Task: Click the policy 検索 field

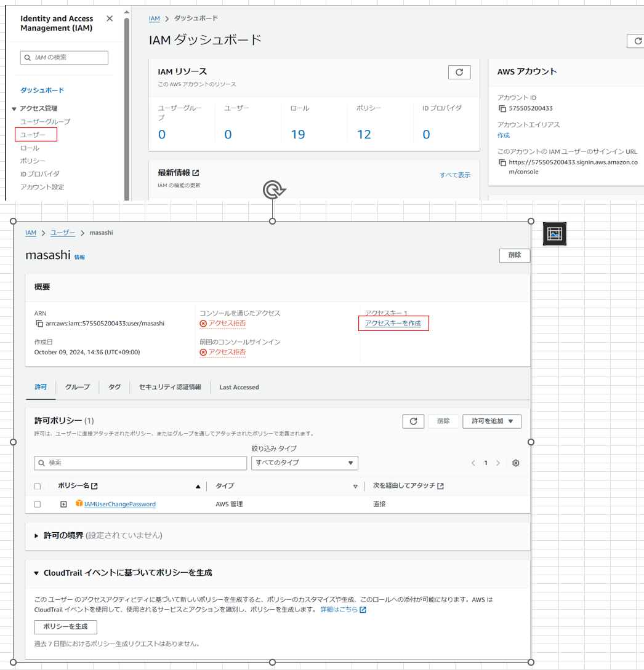Action: [x=140, y=463]
